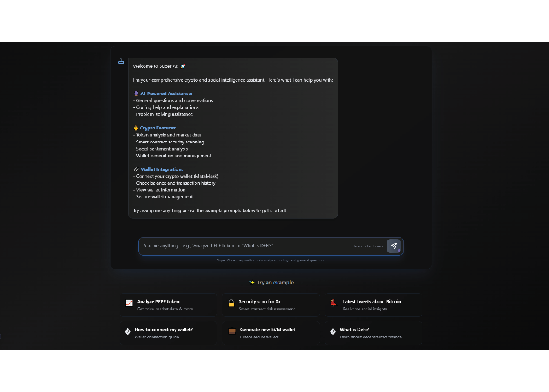Image resolution: width=549 pixels, height=392 pixels.
Task: Click the AI-Powered Assistance heading
Action: [x=166, y=94]
